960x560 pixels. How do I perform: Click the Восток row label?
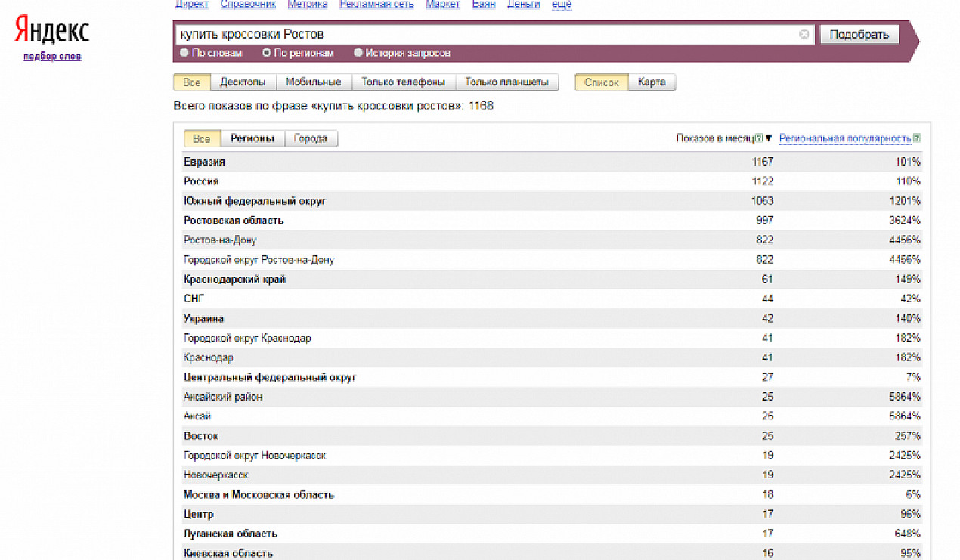coord(201,437)
